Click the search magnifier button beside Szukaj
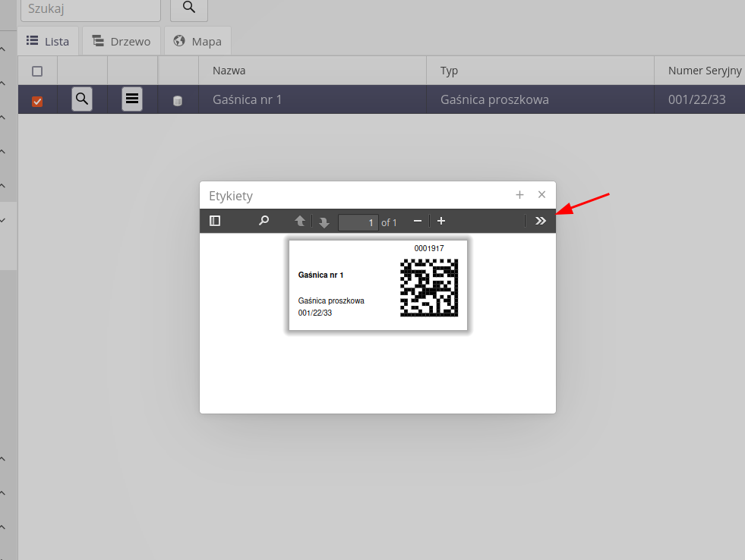This screenshot has height=560, width=745. coord(188,8)
